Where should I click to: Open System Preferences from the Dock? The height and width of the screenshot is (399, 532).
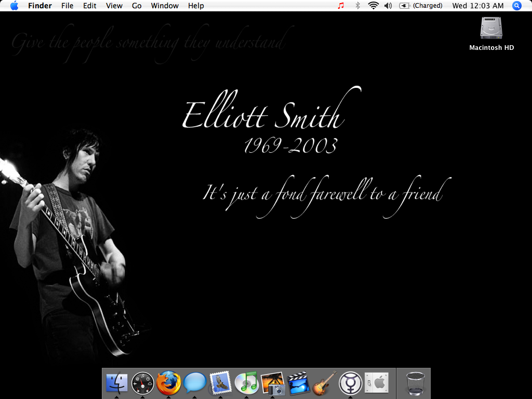click(376, 383)
